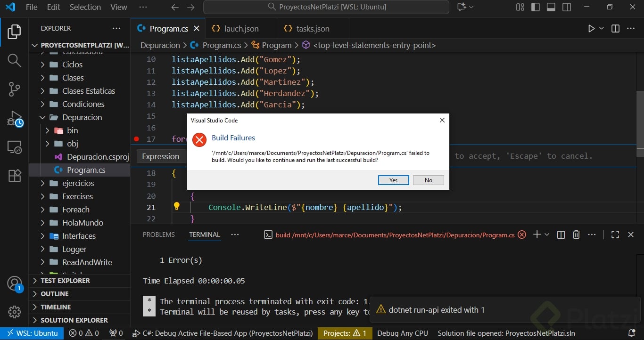The width and height of the screenshot is (644, 340).
Task: Click the Run play icon in editor toolbar
Action: 591,29
